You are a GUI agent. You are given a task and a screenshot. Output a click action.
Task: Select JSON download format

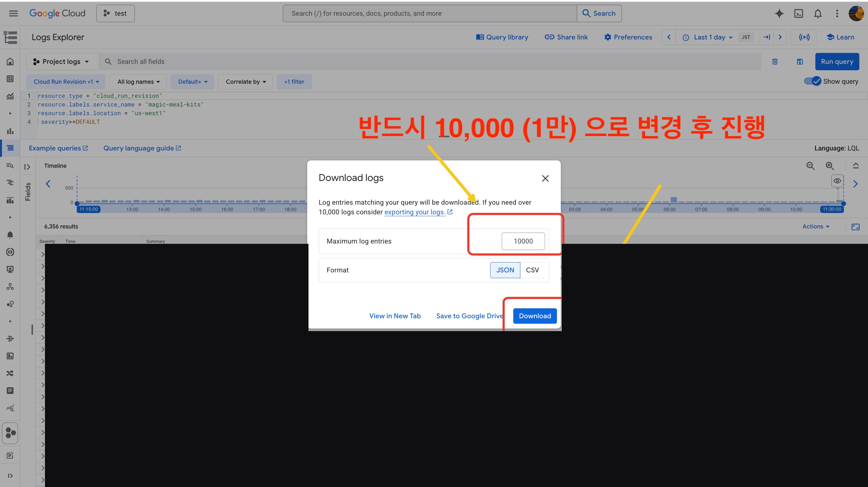tap(505, 270)
